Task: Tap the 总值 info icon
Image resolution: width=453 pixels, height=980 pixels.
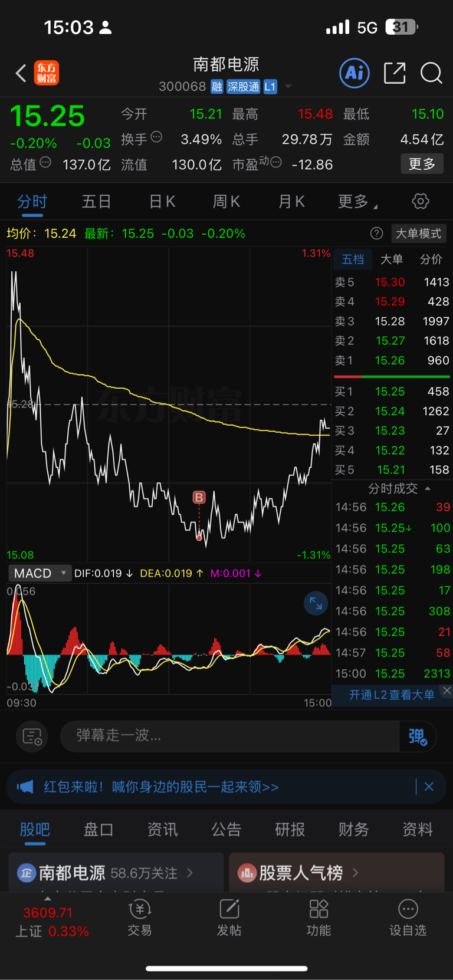Action: click(45, 162)
